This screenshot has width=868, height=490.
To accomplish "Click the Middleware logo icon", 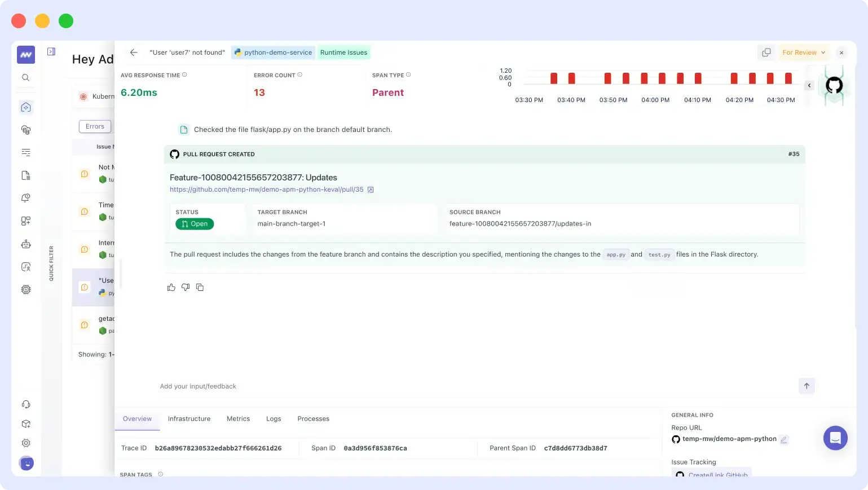I will tap(26, 55).
